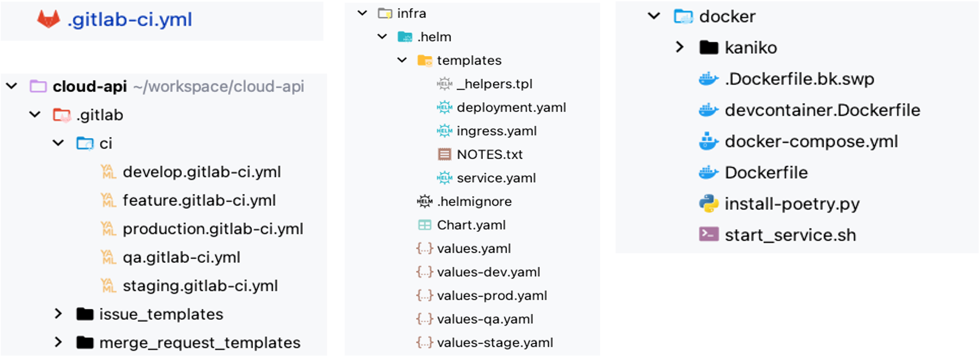980x356 pixels.
Task: Click the Helm icon beside deployment.yaml
Action: point(444,107)
